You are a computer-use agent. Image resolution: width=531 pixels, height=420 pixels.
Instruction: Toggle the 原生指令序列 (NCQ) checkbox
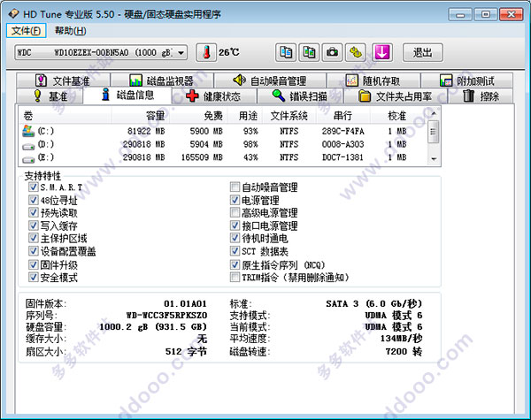pos(235,264)
